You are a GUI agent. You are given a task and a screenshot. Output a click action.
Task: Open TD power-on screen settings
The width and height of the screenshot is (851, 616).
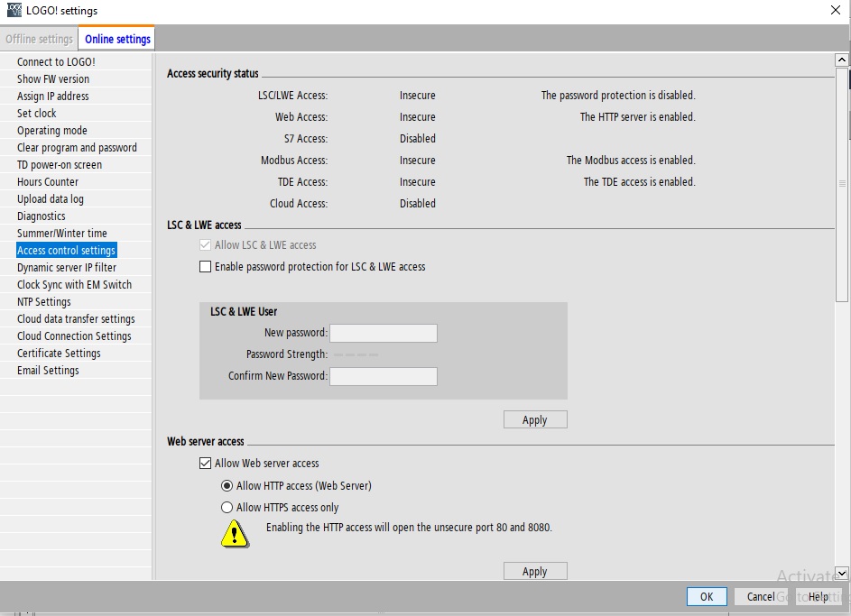coord(60,165)
